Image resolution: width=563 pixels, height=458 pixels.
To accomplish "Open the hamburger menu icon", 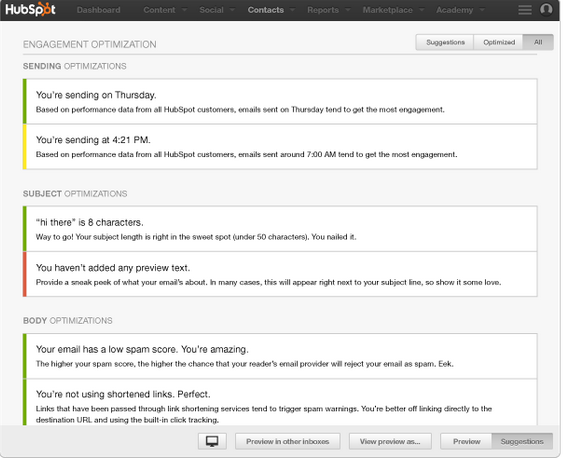I will (x=525, y=10).
